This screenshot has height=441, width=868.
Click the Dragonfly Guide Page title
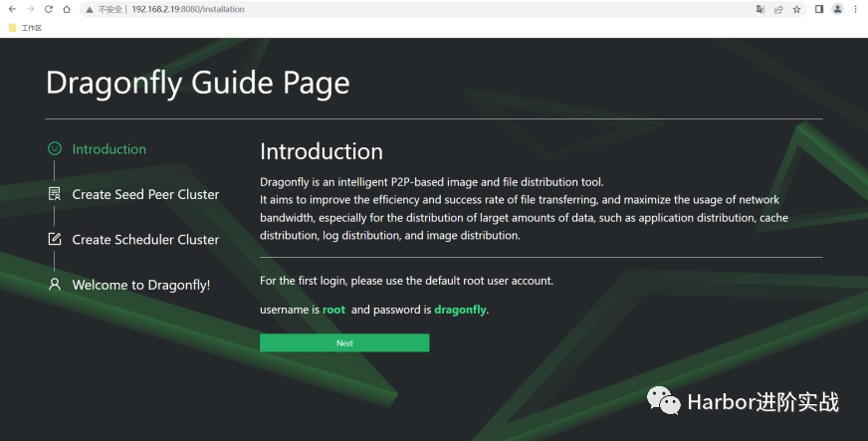[198, 83]
